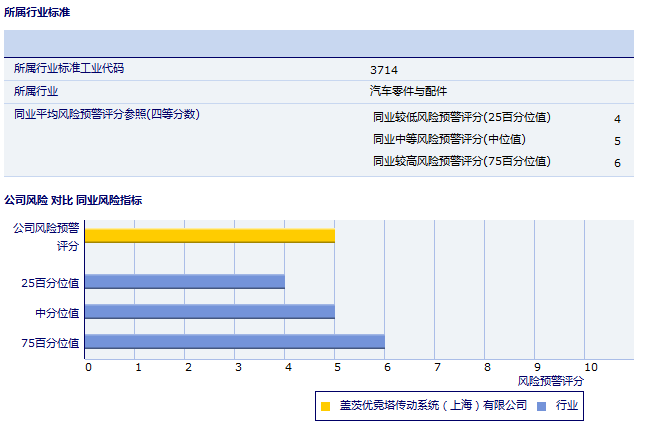This screenshot has height=439, width=655.
Task: Click the 行业 legend label
Action: [x=567, y=406]
